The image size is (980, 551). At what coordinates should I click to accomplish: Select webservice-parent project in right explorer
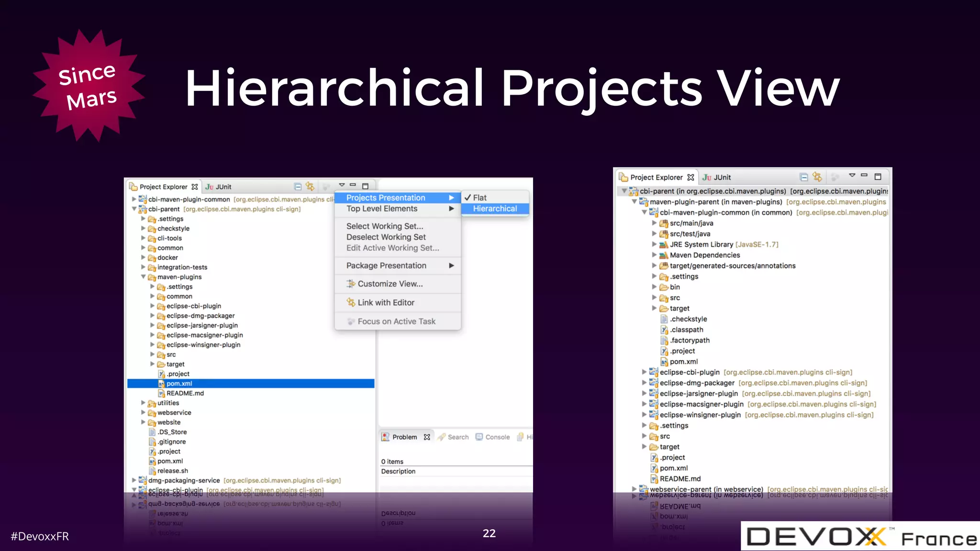point(706,489)
